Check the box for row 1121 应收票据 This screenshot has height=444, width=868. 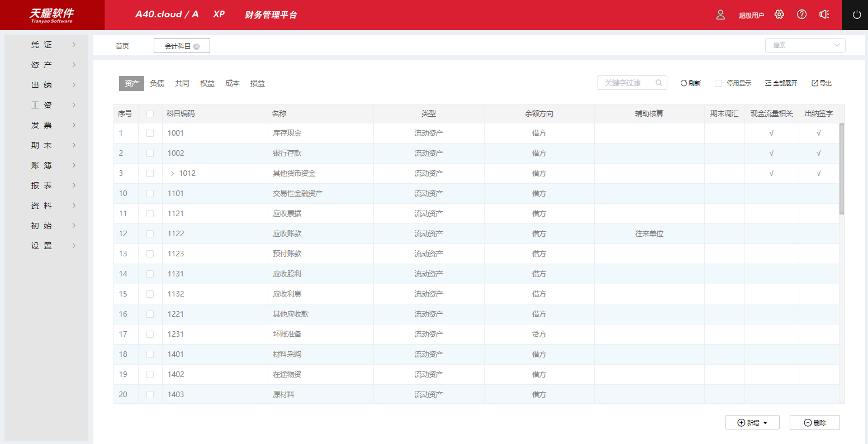[150, 214]
